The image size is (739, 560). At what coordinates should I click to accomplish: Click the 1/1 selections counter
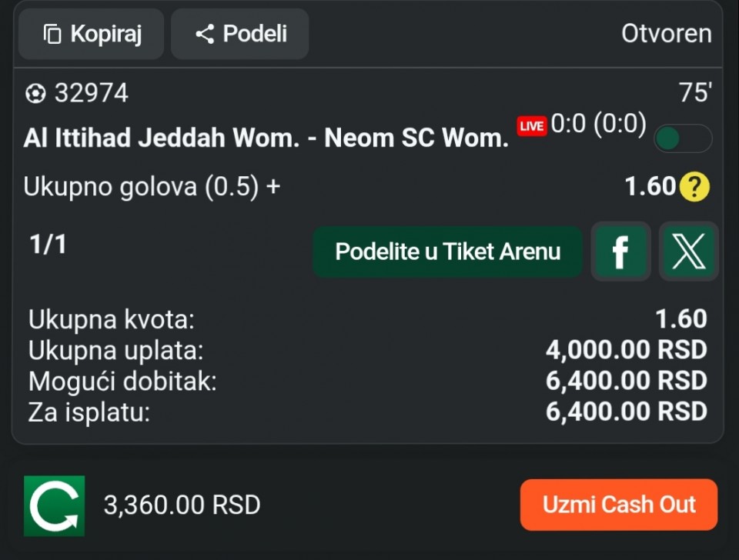(x=48, y=245)
